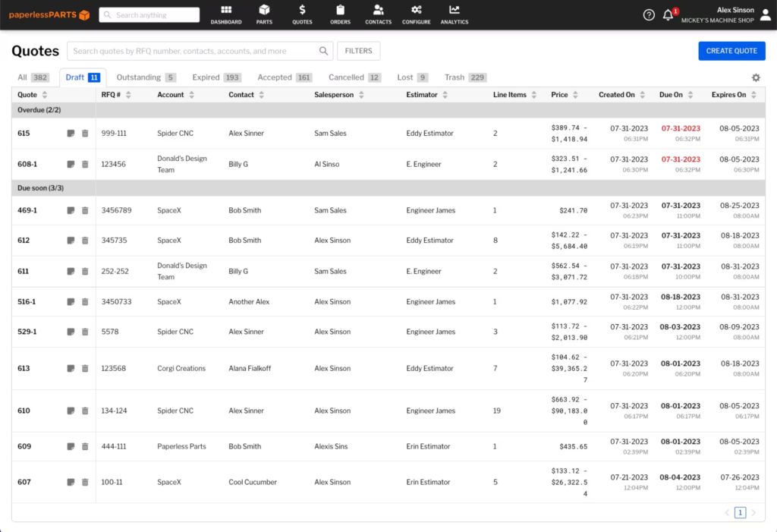The width and height of the screenshot is (777, 532).
Task: Delete quote 608-1 using its trash icon
Action: tap(85, 164)
